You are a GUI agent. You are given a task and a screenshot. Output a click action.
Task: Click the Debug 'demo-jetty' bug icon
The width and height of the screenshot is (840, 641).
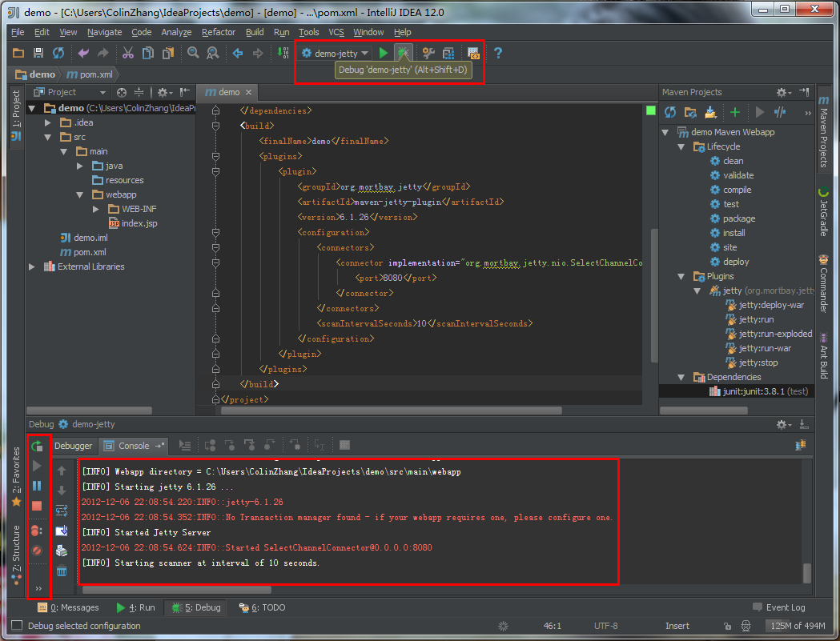(x=403, y=53)
